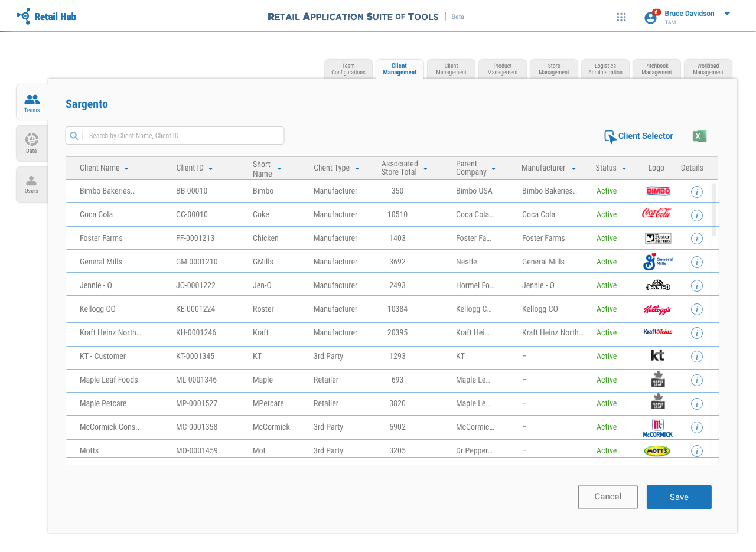Focus the Search by Client Name field

175,136
